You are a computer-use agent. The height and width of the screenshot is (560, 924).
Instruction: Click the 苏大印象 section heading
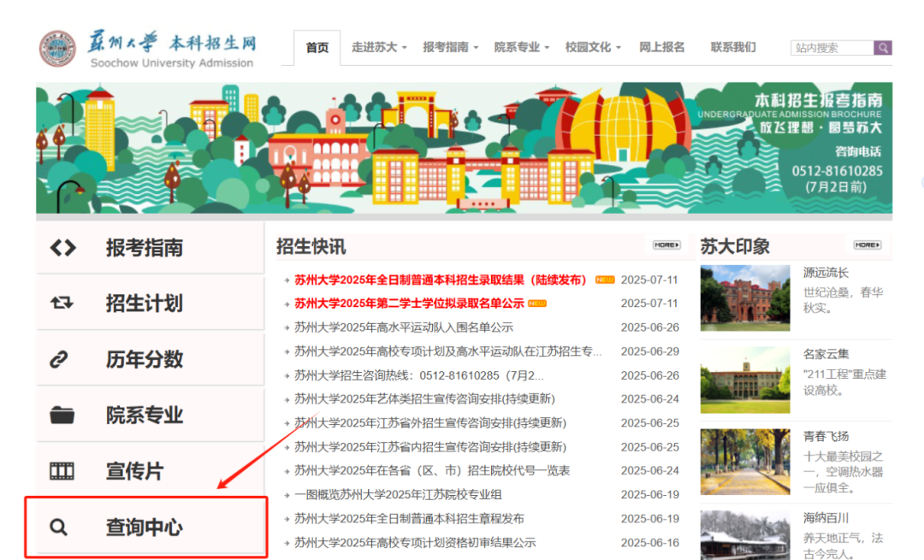[735, 247]
